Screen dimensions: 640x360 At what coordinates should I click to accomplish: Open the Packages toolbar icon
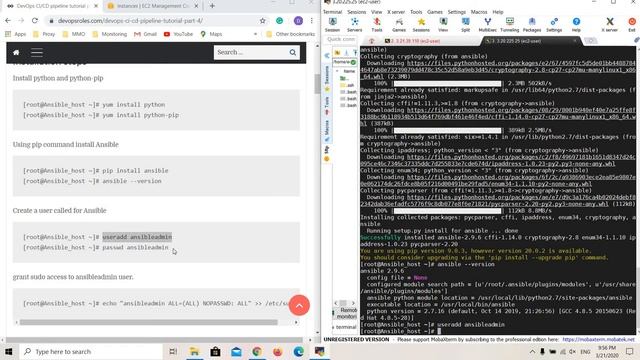[532, 24]
